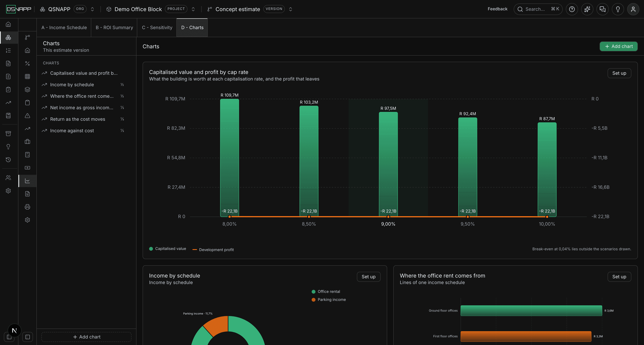The image size is (644, 345).
Task: Open the briefcase icon in the second sidebar
Action: point(27,142)
